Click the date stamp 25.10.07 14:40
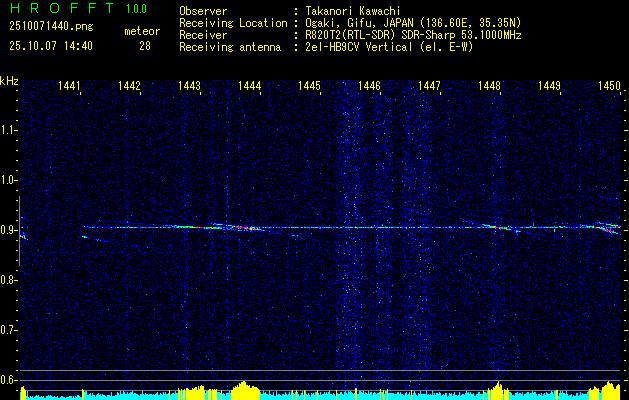 pyautogui.click(x=51, y=46)
